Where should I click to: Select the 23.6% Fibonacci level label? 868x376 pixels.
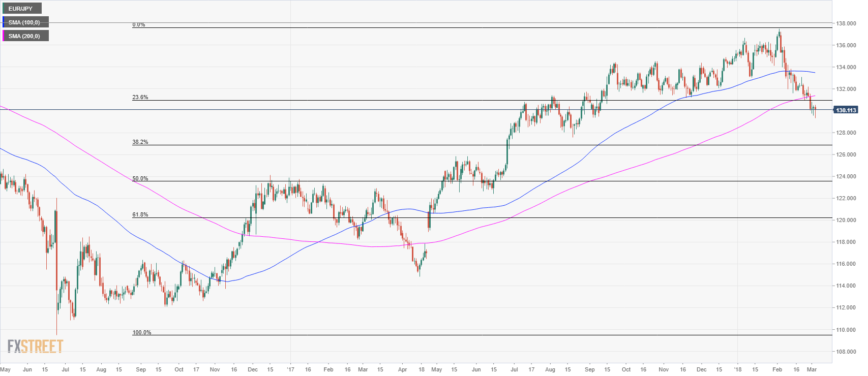point(140,97)
